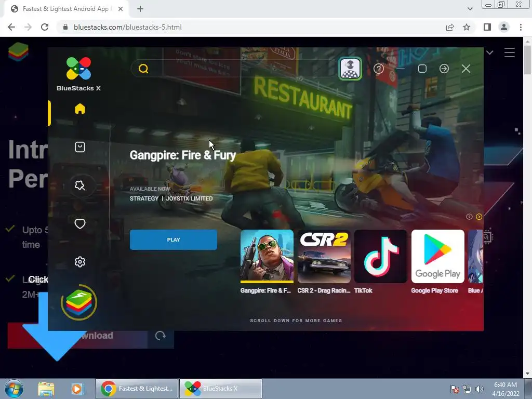
Task: Close the BlueStacks X window
Action: click(x=466, y=69)
